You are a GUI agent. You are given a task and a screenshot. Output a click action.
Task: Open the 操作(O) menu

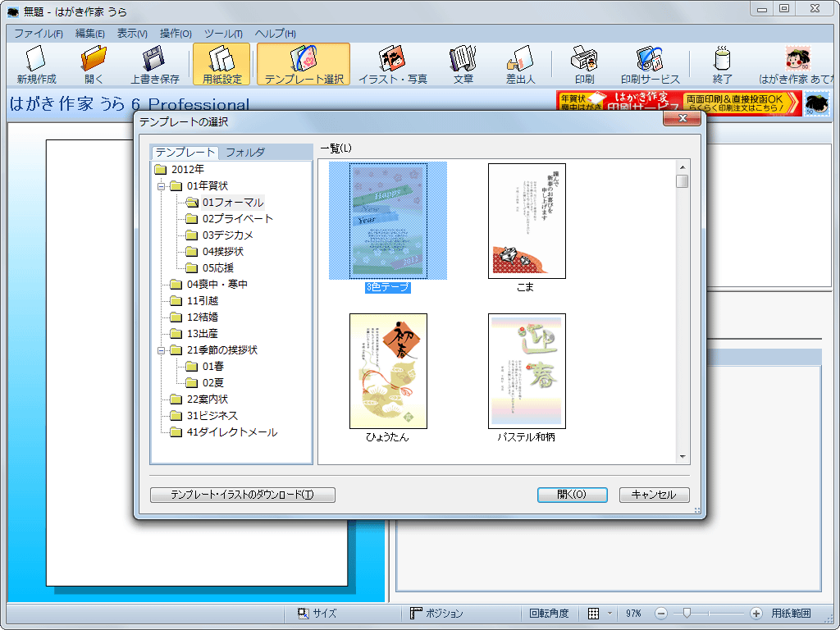[x=176, y=33]
